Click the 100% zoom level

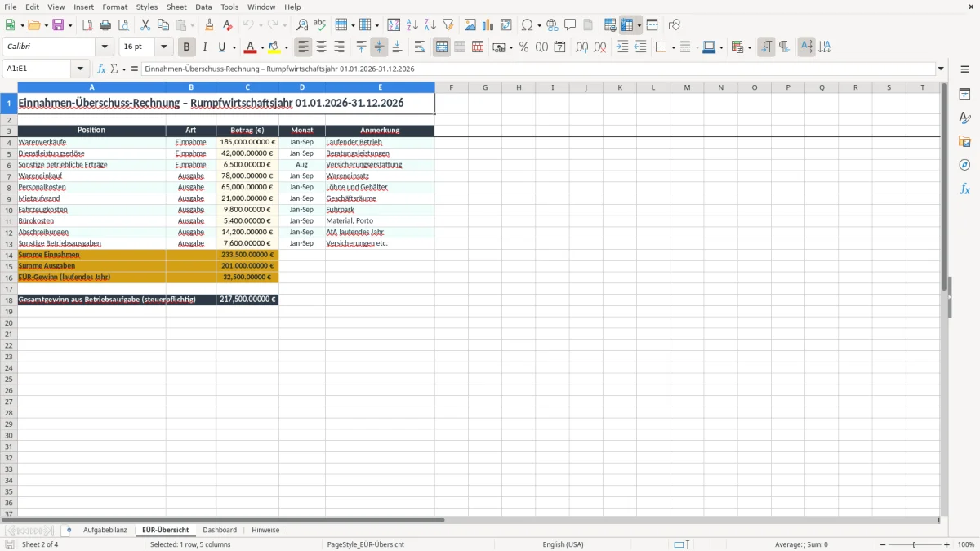pos(966,544)
